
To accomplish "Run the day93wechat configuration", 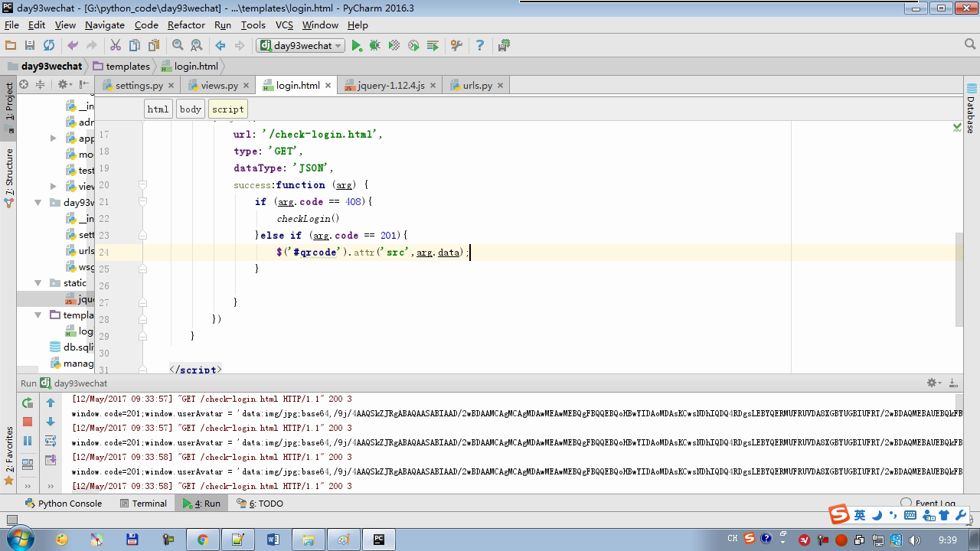I will pos(357,46).
